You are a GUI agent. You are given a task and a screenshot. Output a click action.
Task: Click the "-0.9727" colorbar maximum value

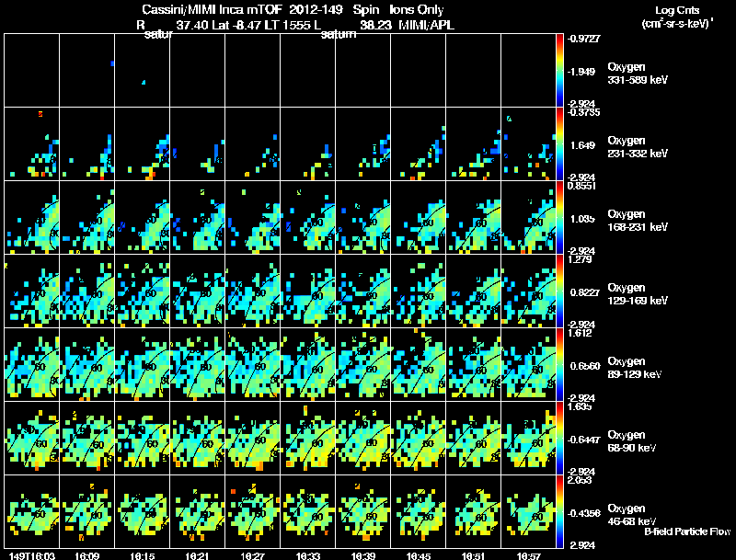[583, 39]
